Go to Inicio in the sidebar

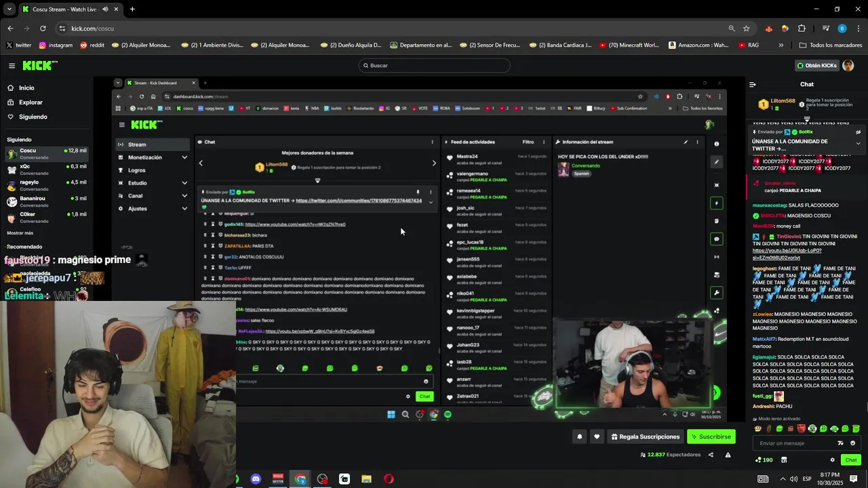click(26, 88)
